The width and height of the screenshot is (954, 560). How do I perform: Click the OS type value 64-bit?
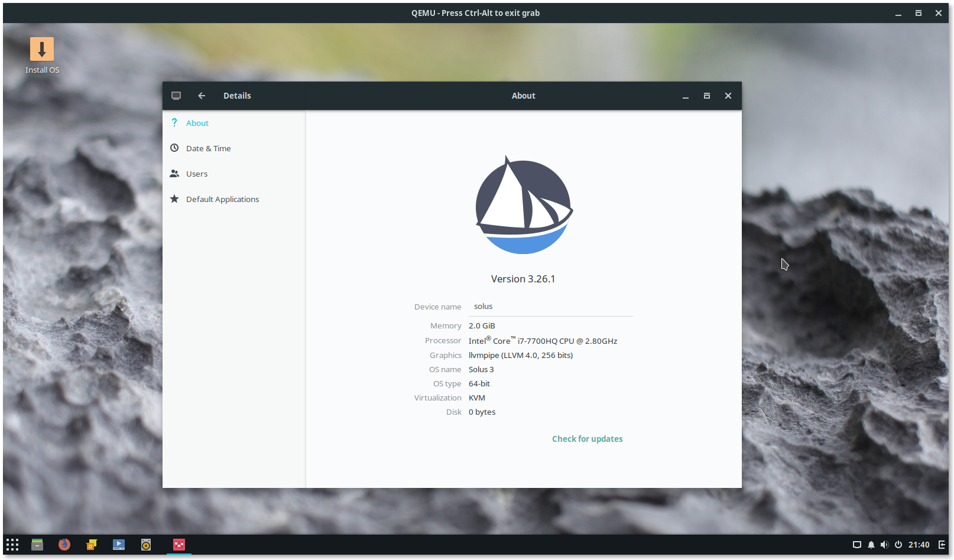[479, 383]
